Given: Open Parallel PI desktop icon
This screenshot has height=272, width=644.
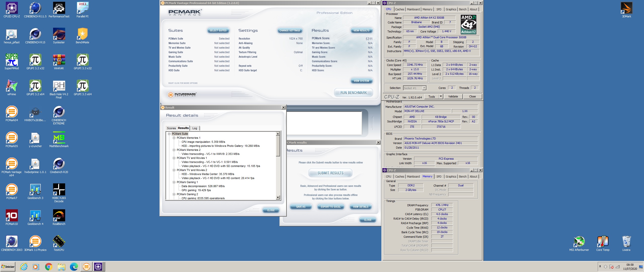Looking at the screenshot, I should click(x=83, y=10).
